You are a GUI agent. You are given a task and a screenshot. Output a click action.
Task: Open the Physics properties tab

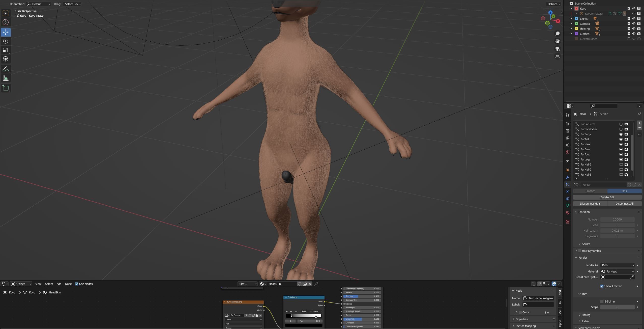click(x=568, y=191)
